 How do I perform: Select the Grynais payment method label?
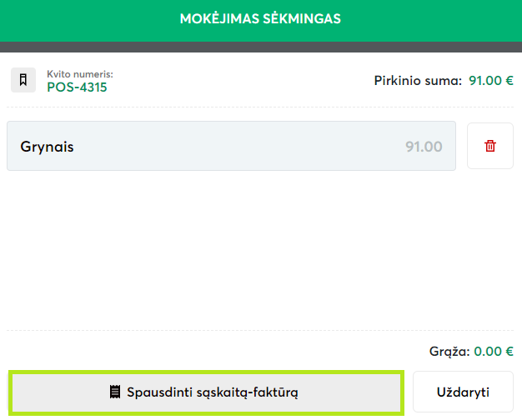pos(48,147)
